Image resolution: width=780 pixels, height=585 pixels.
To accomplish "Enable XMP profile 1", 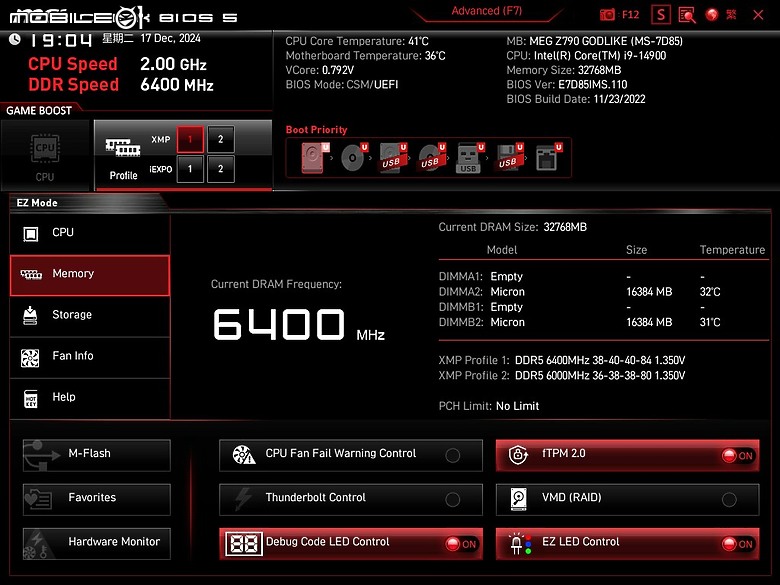I will click(190, 139).
